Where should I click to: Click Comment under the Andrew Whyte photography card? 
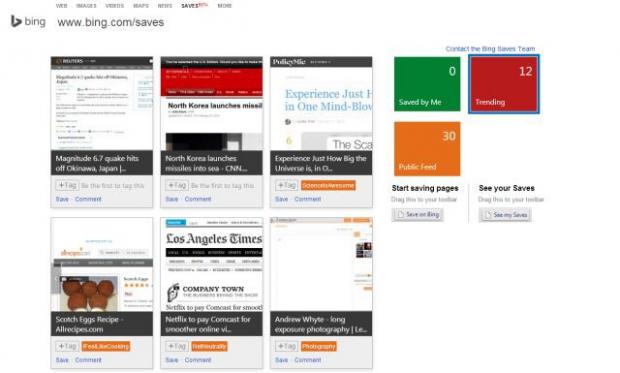(x=308, y=360)
